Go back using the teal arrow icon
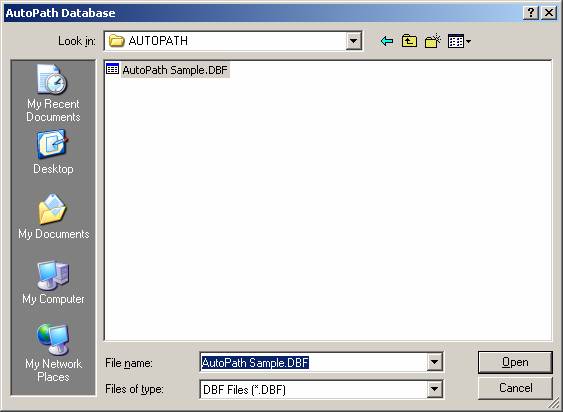This screenshot has height=412, width=563. click(x=386, y=41)
